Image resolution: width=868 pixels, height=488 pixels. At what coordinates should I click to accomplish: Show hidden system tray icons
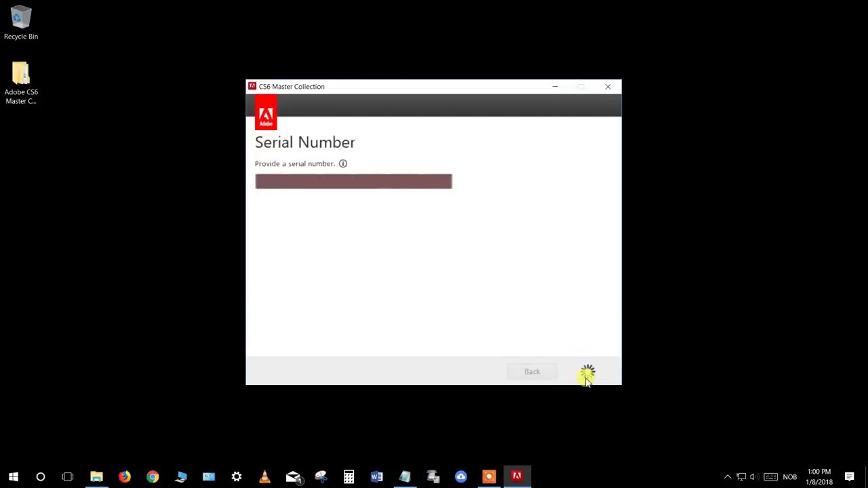(x=728, y=477)
